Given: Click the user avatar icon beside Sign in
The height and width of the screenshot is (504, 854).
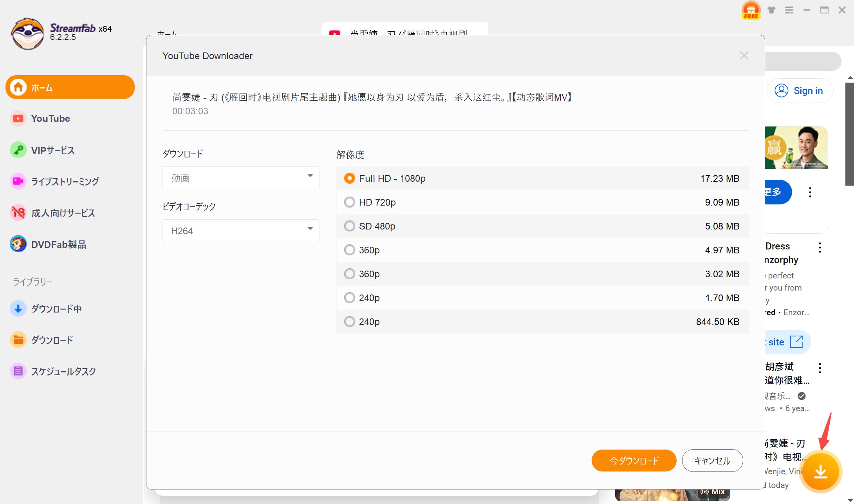Looking at the screenshot, I should coord(781,90).
